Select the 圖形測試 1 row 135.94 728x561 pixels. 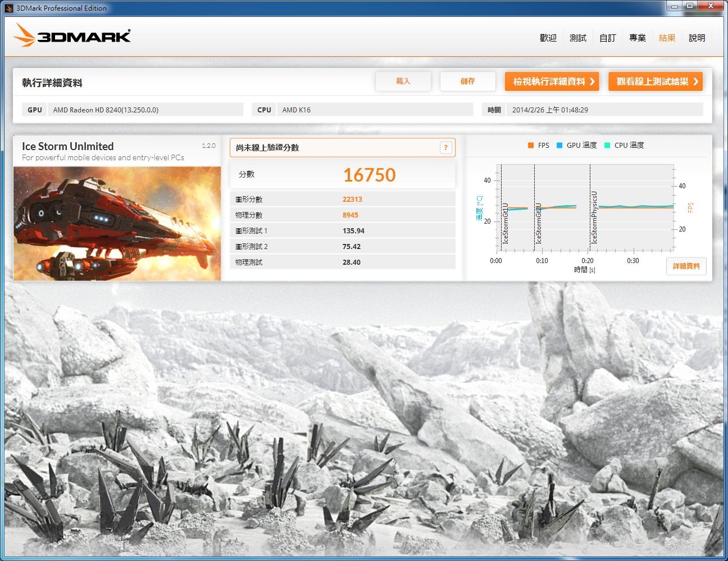point(343,230)
